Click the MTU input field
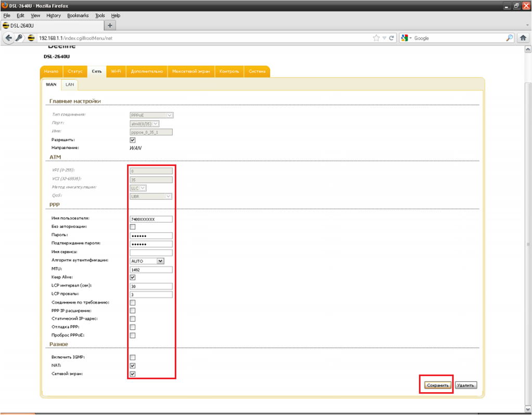Image resolution: width=532 pixels, height=415 pixels. click(x=151, y=269)
